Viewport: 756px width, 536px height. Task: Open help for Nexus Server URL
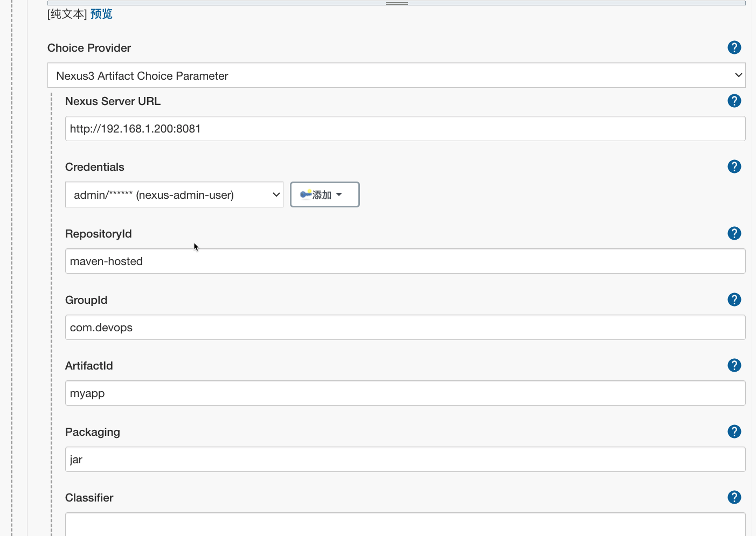point(734,101)
